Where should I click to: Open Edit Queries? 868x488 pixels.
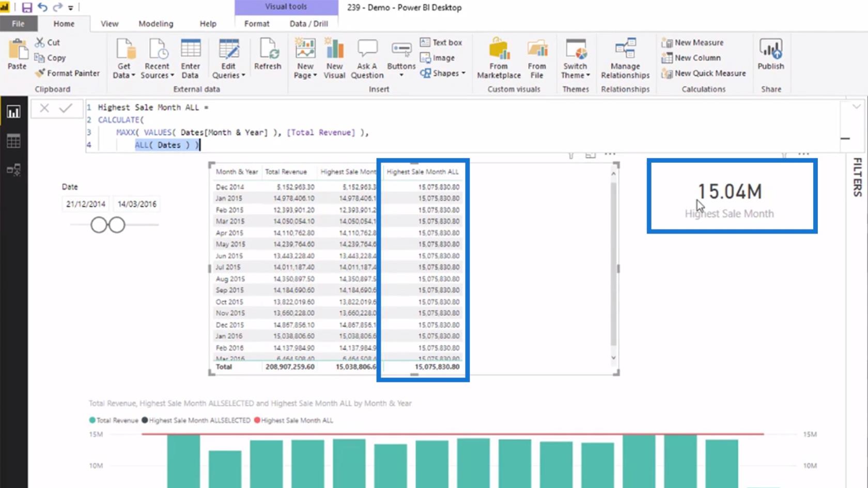pos(228,58)
